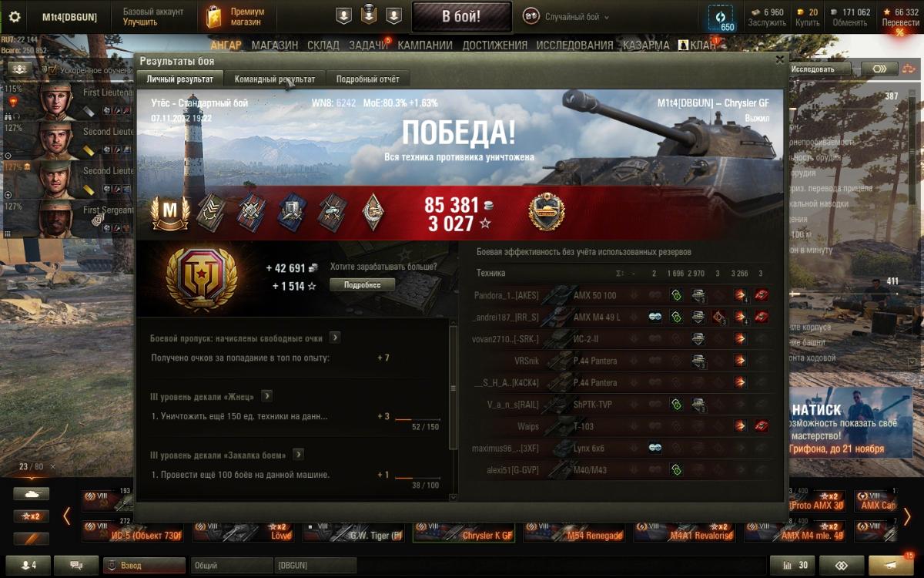Open the Подробный отчёт tab
The width and height of the screenshot is (924, 578).
(367, 79)
